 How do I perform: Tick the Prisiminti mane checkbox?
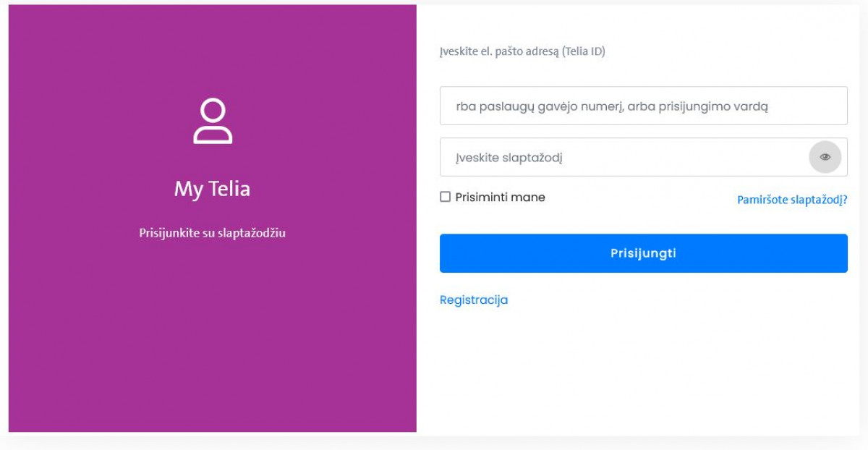click(446, 197)
